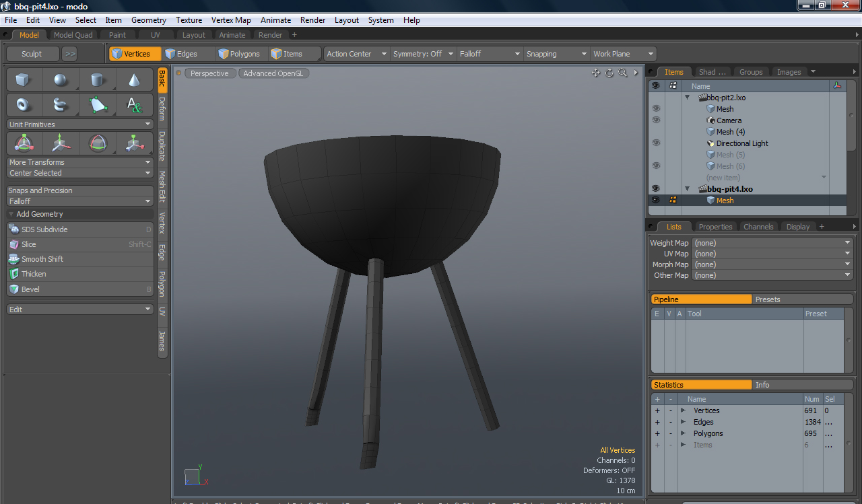Image resolution: width=862 pixels, height=504 pixels.
Task: Switch to the Paint layout tab
Action: 118,35
